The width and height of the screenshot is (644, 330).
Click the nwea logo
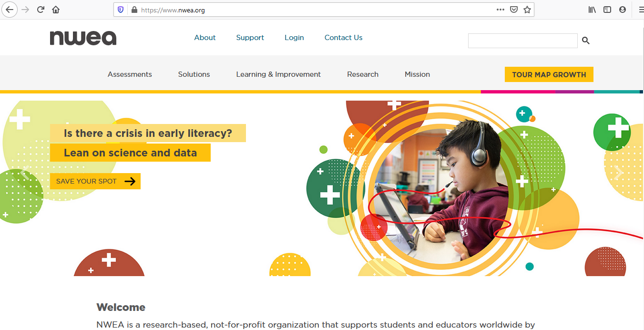tap(83, 38)
